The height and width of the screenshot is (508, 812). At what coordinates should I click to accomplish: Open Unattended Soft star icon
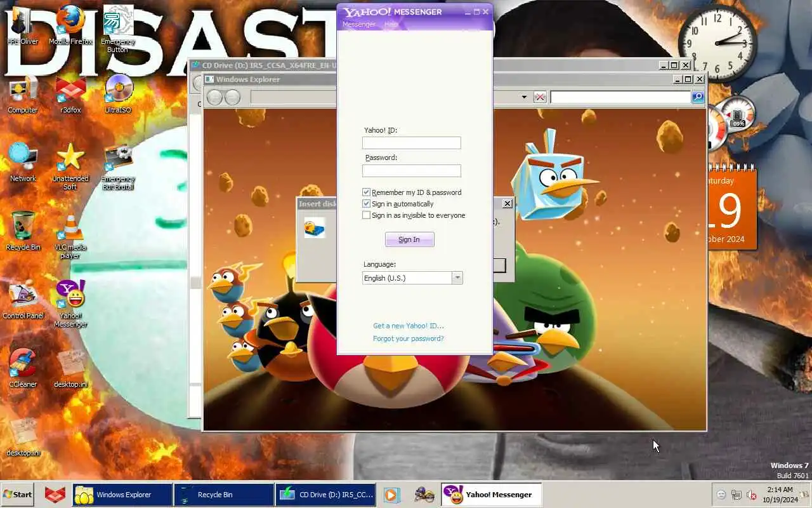tap(70, 166)
